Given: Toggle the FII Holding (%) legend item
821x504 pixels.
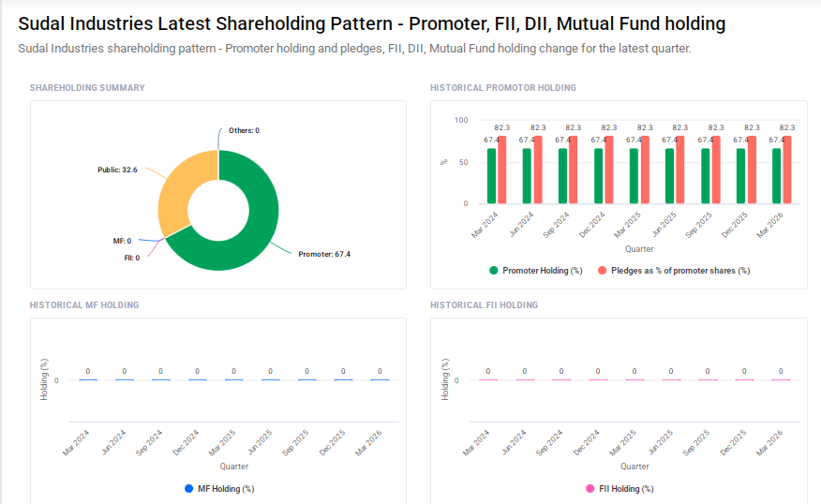Looking at the screenshot, I should [x=619, y=489].
